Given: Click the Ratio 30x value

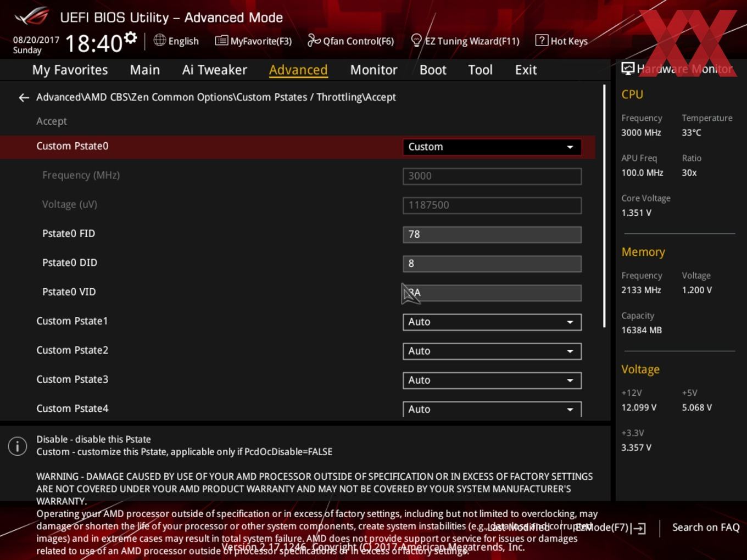Looking at the screenshot, I should click(x=689, y=172).
